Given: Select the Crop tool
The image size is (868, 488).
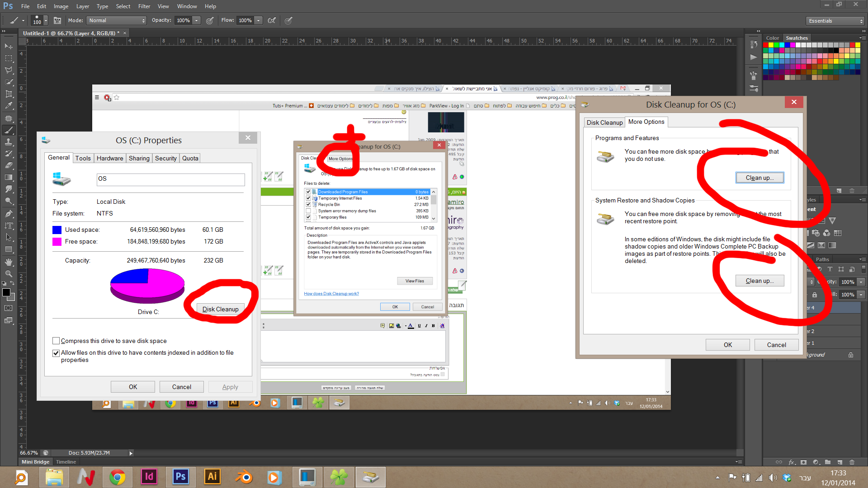Looking at the screenshot, I should pos(9,94).
